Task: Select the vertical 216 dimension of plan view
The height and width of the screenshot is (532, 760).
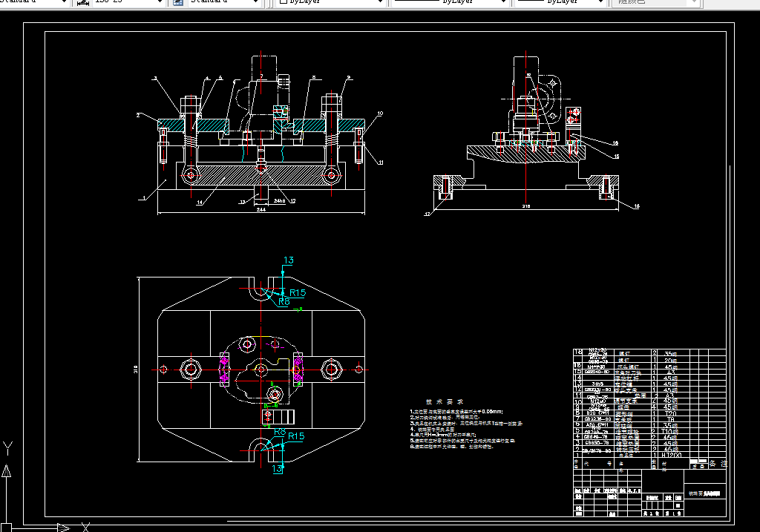Action: 136,370
